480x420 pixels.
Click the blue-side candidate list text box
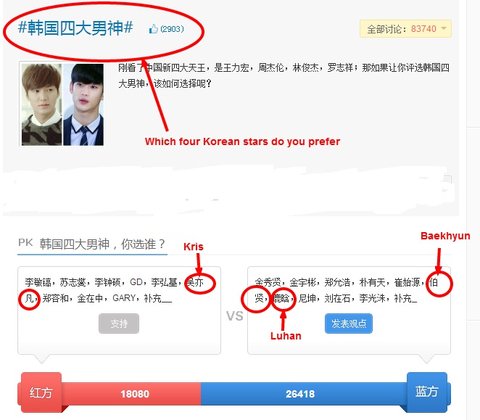pos(349,311)
